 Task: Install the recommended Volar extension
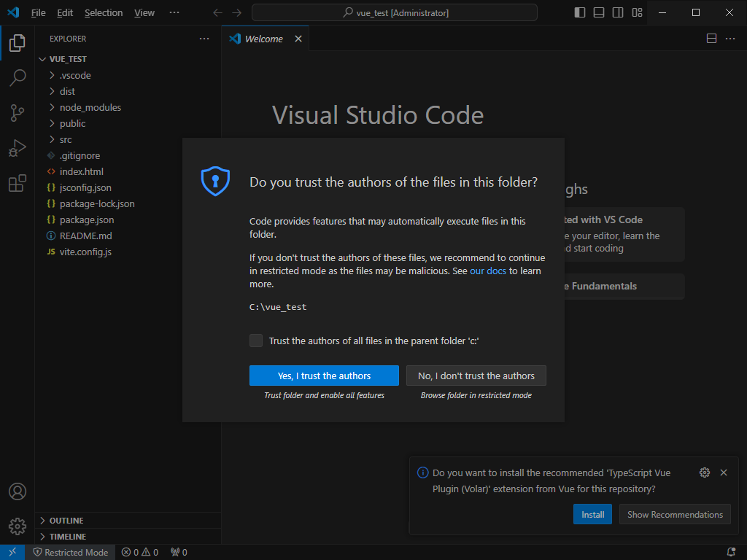(592, 514)
